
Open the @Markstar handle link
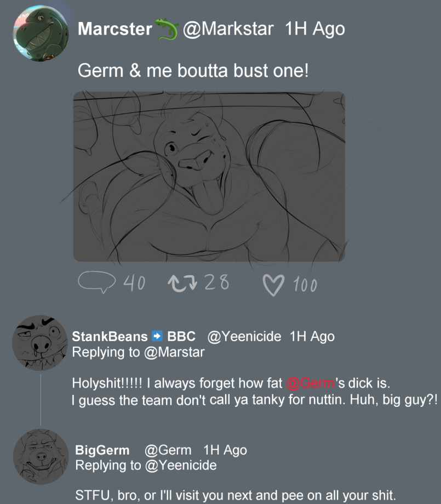(x=228, y=29)
